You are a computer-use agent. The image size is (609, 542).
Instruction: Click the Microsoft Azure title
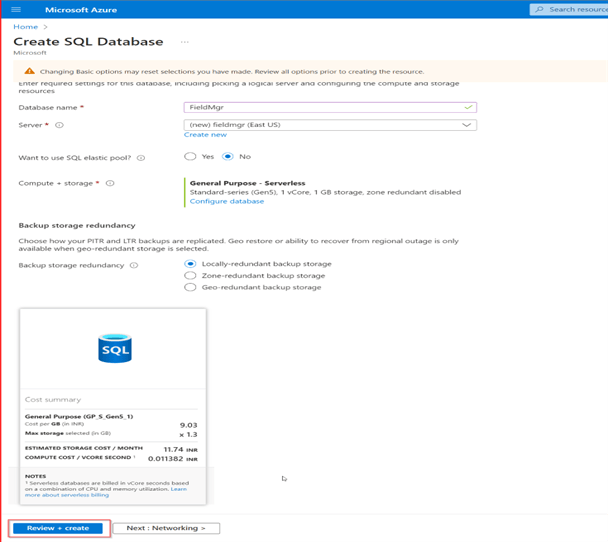(81, 10)
